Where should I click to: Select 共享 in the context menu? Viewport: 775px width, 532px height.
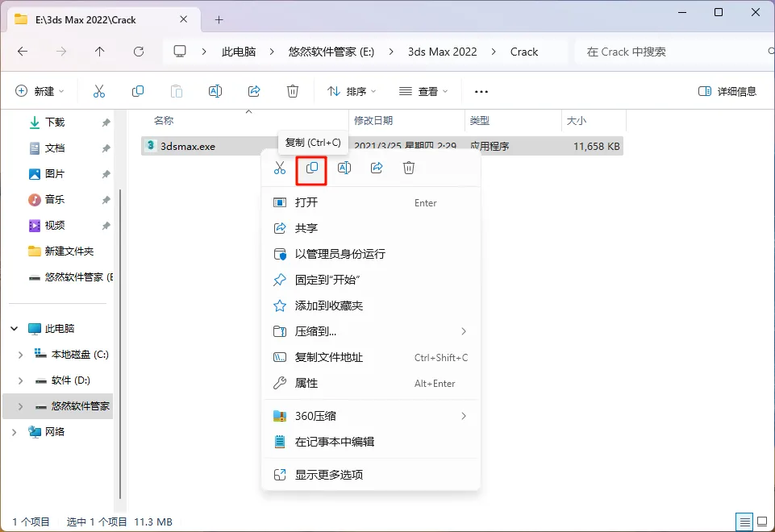371,228
